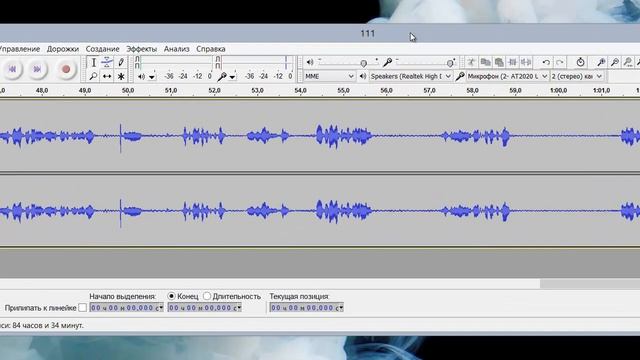Viewport: 640px width, 360px height.
Task: Click the status text '84 часов и 34 минут'
Action: pos(48,326)
